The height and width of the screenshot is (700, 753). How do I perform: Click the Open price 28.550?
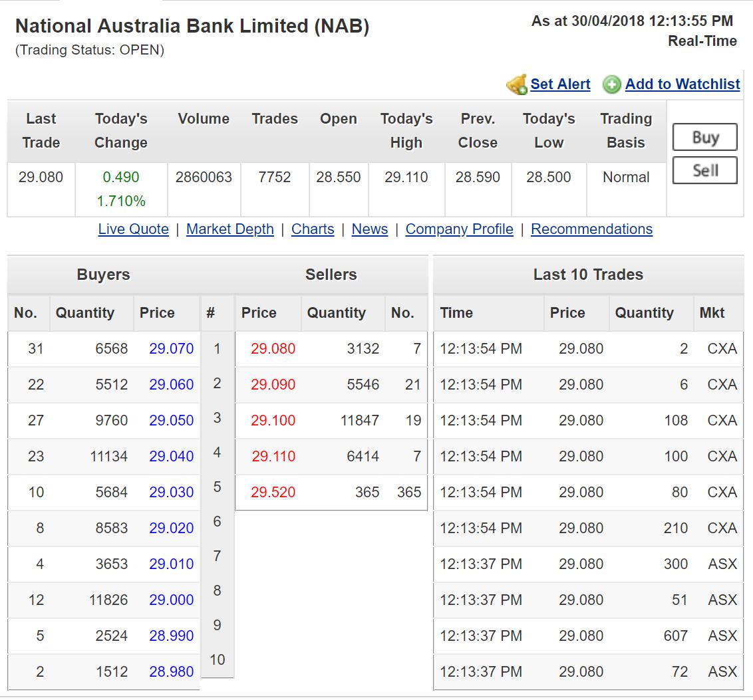[x=339, y=177]
